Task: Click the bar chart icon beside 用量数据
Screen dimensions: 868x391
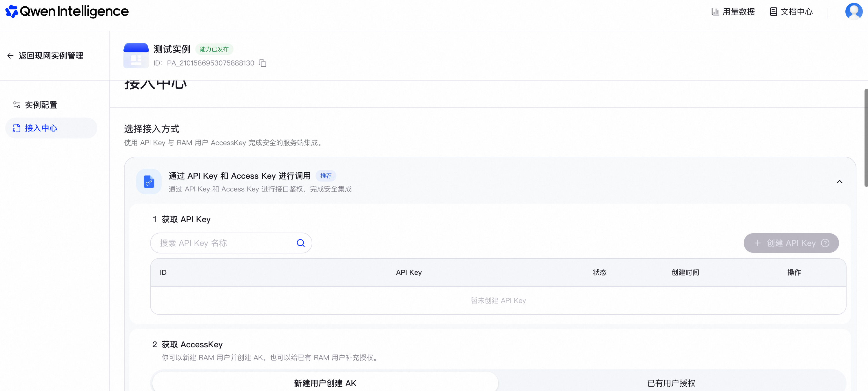Action: click(715, 12)
